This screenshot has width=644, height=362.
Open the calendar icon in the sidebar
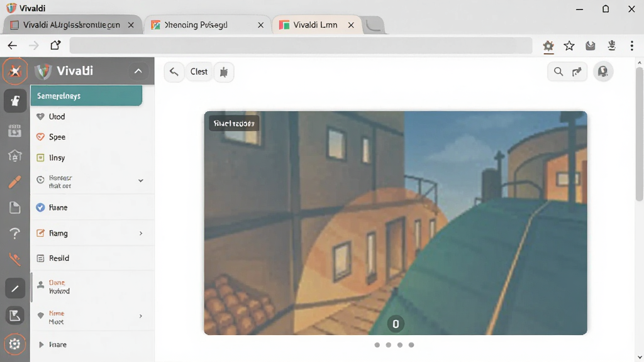[x=15, y=131]
